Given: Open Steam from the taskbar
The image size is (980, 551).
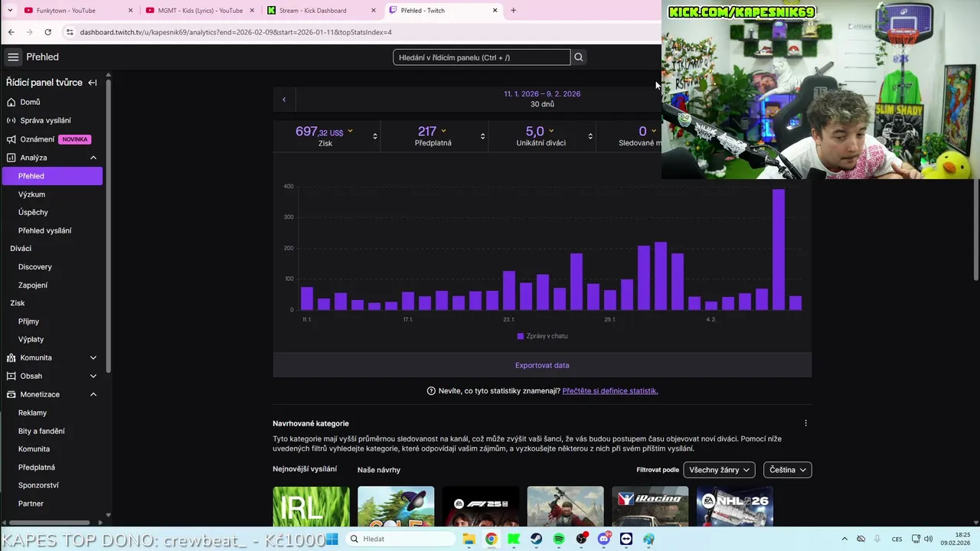Looking at the screenshot, I should pyautogui.click(x=536, y=539).
